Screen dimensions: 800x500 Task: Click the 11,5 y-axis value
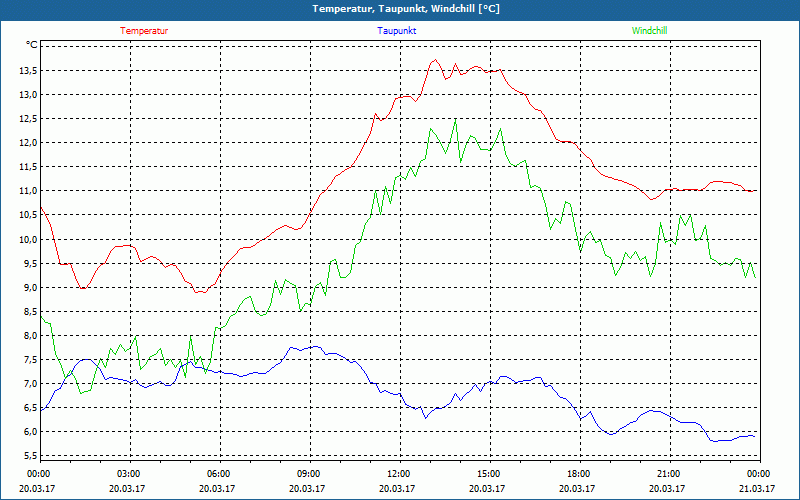(28, 166)
